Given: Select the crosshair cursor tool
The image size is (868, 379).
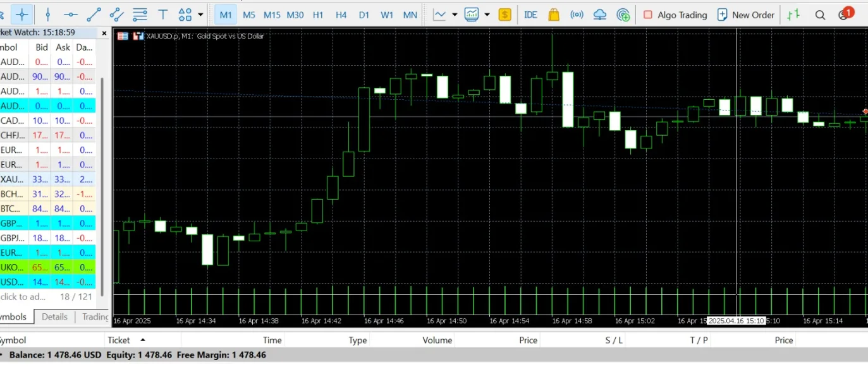Looking at the screenshot, I should pyautogui.click(x=22, y=15).
